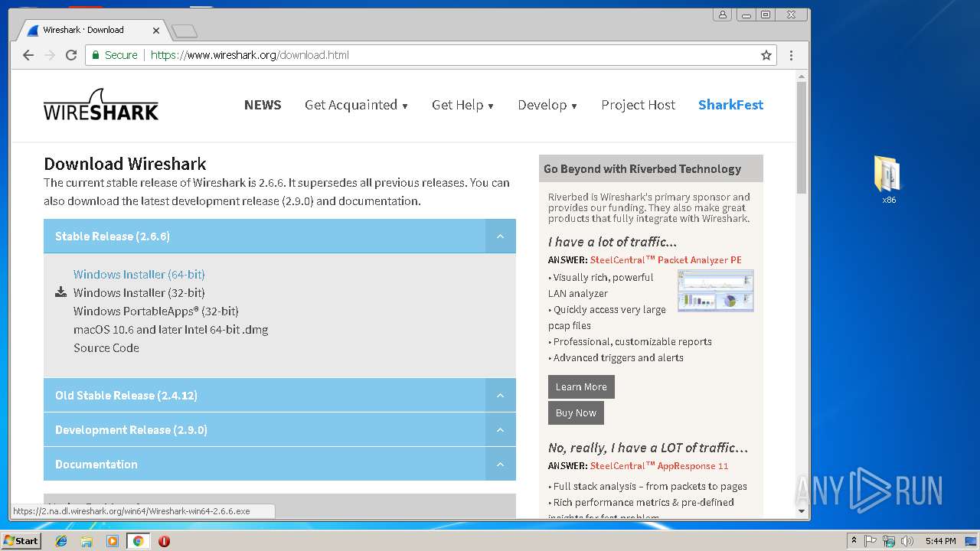Image resolution: width=980 pixels, height=551 pixels.
Task: Click the Action Center flag icon
Action: 871,541
